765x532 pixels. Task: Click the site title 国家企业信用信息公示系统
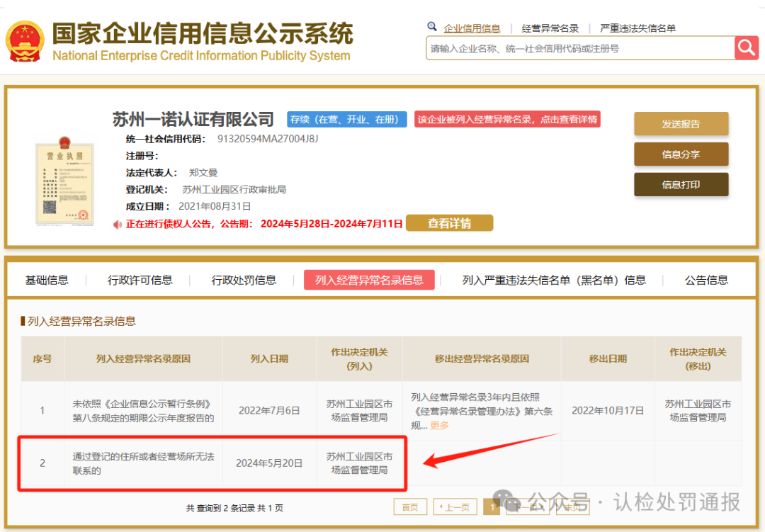pyautogui.click(x=203, y=33)
